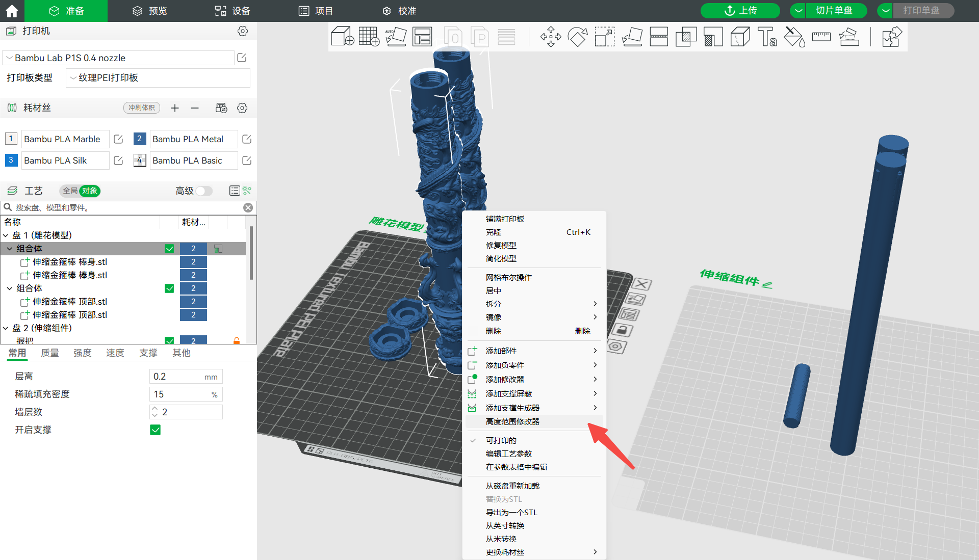Select the Move tool arrows icon
Screen dimensions: 979x560
click(x=551, y=37)
